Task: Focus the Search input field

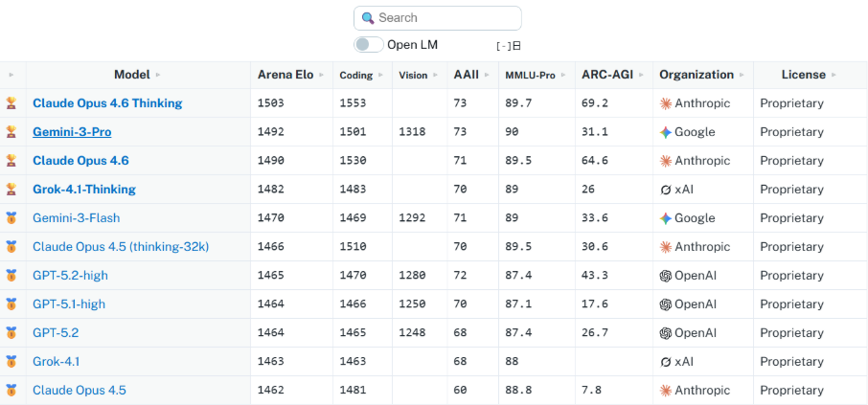Action: coord(445,18)
